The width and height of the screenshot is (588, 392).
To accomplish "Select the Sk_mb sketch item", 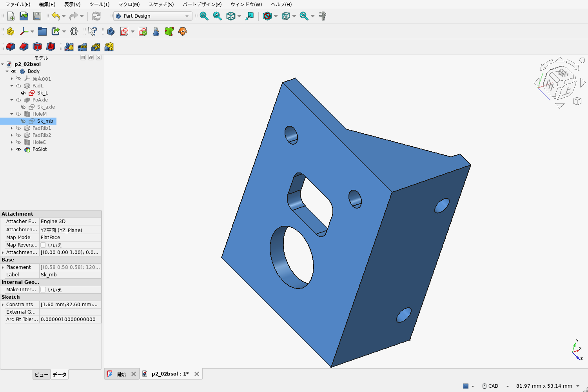I will 45,121.
